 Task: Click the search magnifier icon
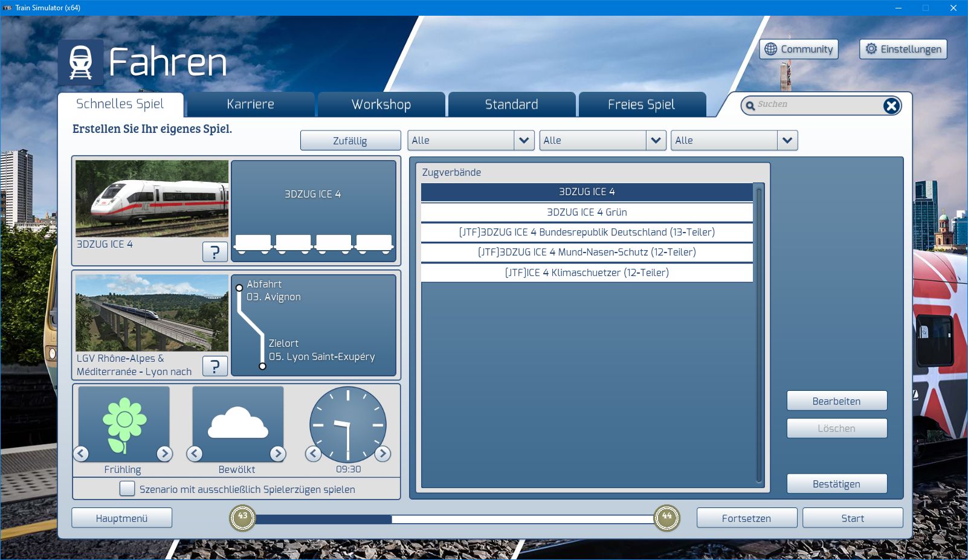click(x=750, y=106)
